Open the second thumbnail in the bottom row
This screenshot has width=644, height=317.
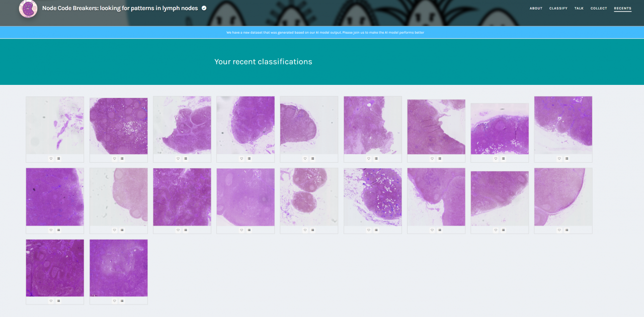tap(119, 268)
